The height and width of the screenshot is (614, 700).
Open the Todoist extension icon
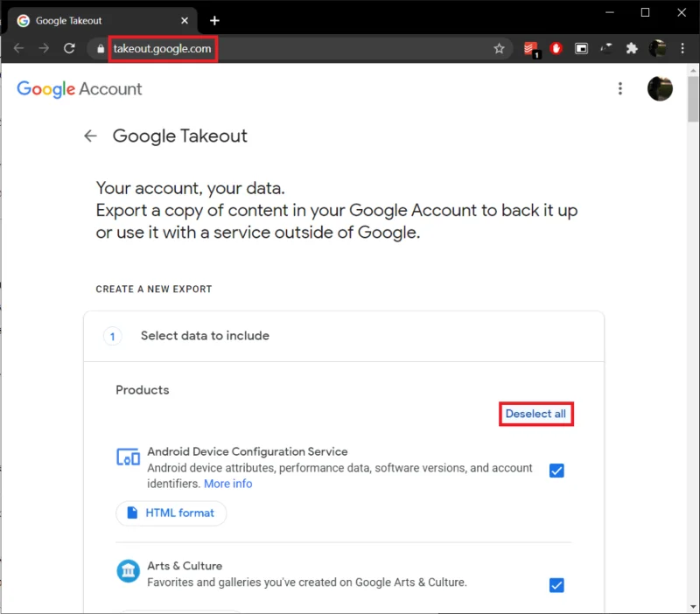(x=531, y=49)
